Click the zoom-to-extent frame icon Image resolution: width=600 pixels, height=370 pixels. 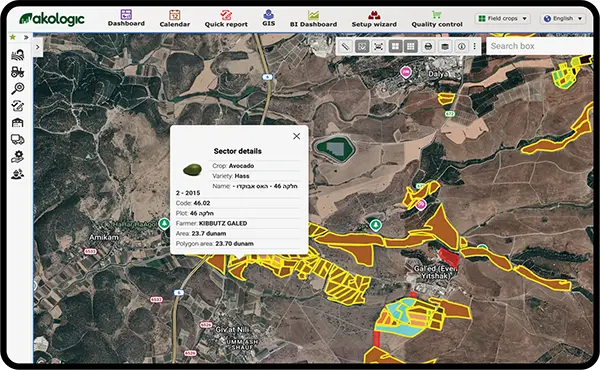pos(378,47)
